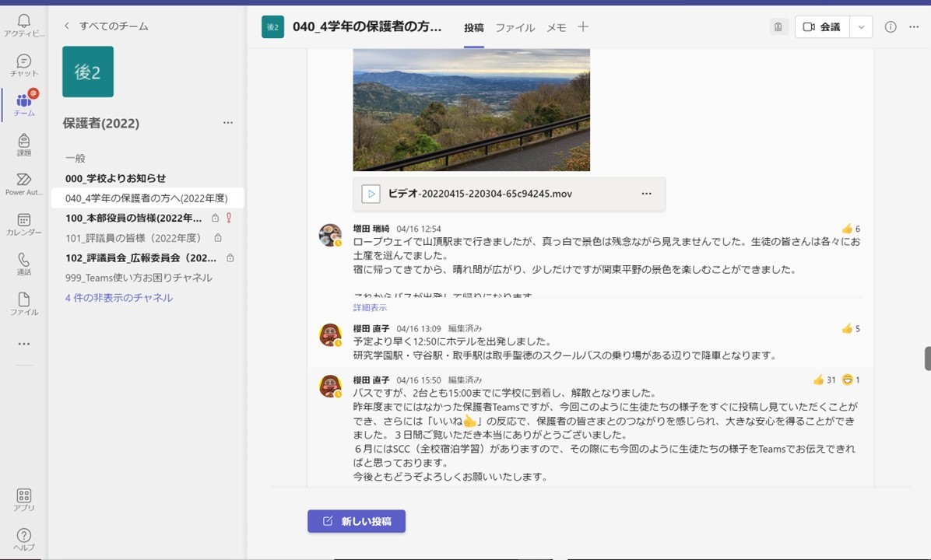Viewport: 931px width, 560px height.
Task: Open the Calendar (カレンダー)
Action: click(x=24, y=224)
